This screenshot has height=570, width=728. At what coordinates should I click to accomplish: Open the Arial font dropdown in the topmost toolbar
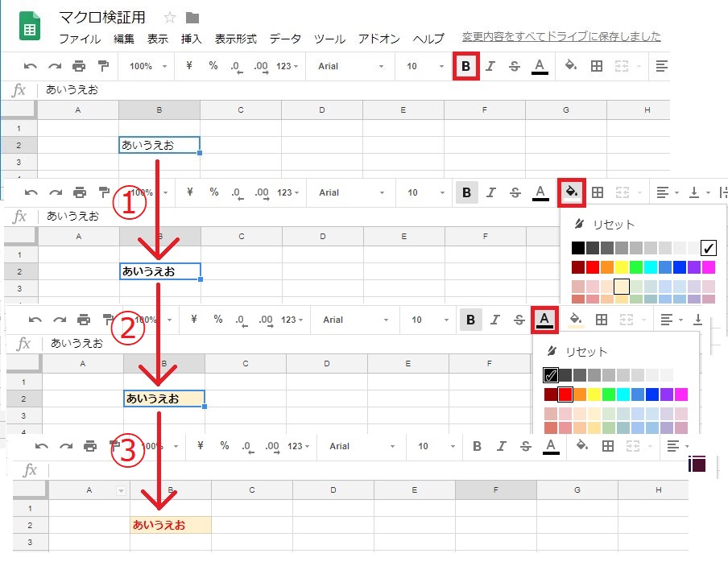346,66
